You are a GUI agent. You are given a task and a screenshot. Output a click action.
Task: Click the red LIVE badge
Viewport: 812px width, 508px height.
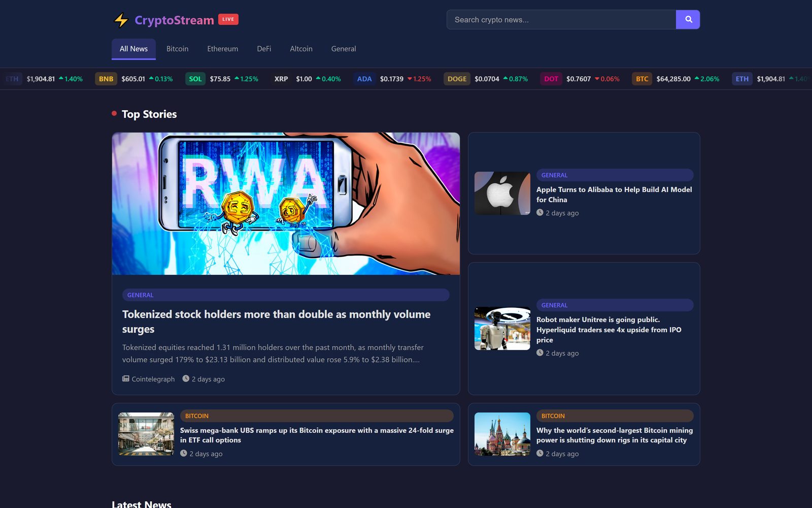point(228,19)
